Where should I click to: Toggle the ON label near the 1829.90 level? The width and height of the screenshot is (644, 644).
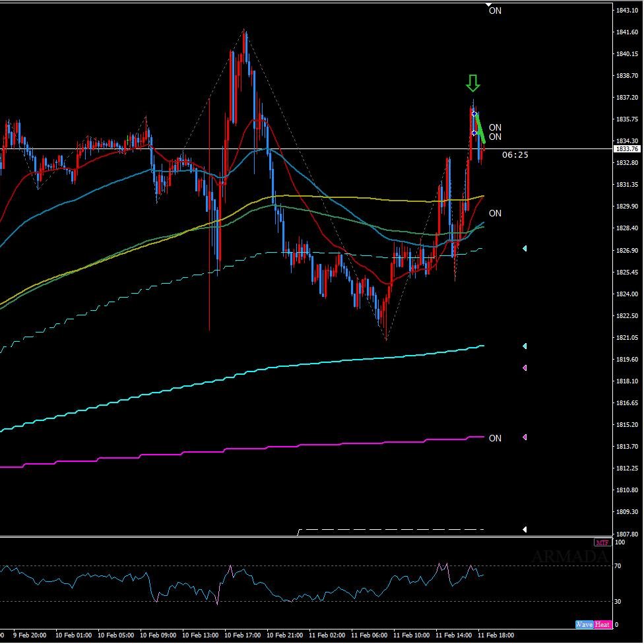[495, 213]
